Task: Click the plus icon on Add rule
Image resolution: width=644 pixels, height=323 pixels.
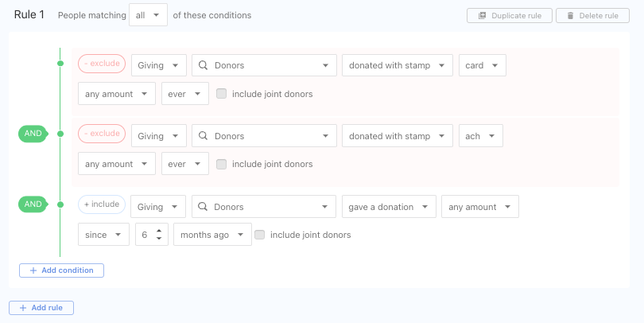Action: coord(23,308)
